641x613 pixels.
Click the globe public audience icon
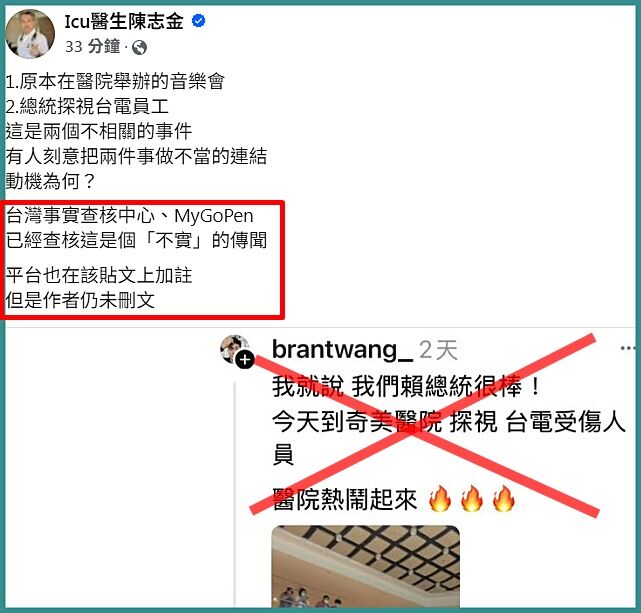pyautogui.click(x=139, y=47)
